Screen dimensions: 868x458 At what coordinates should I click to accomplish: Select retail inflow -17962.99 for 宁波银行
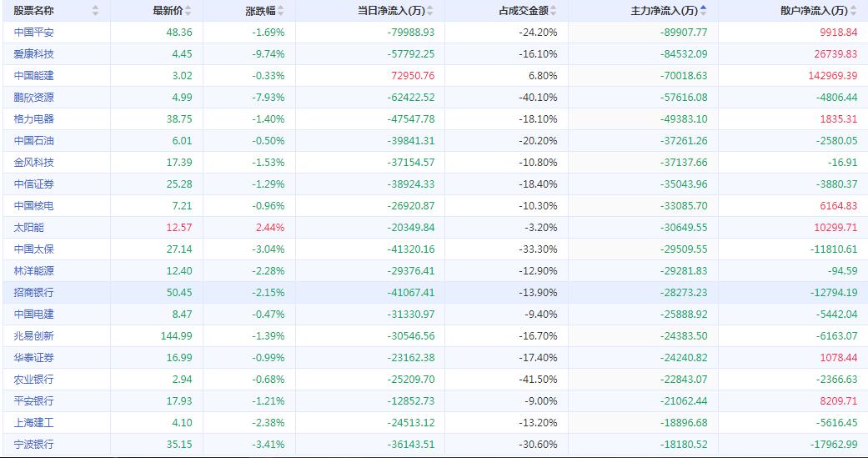pos(835,444)
